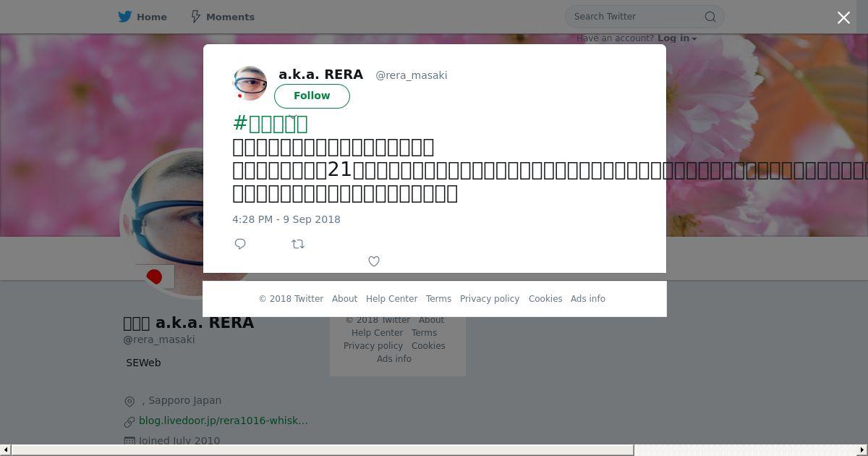Viewport: 868px width, 456px height.
Task: Open Moments lightning bolt icon
Action: 195,17
